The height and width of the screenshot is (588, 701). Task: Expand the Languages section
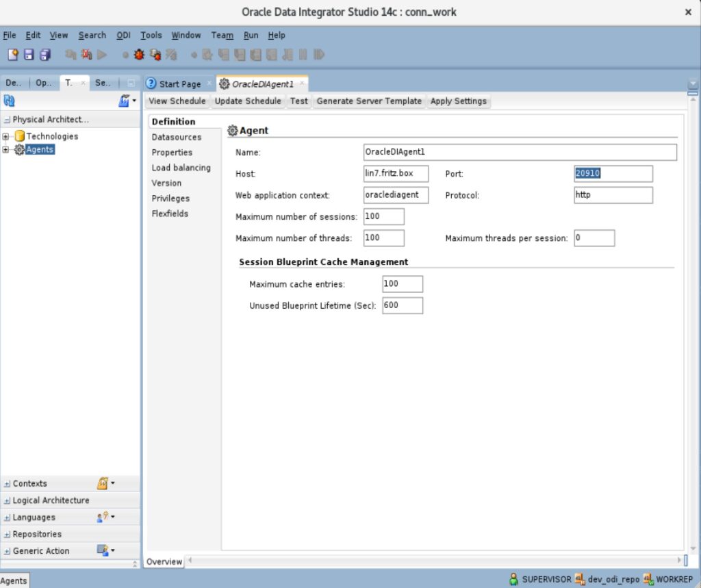[7, 517]
